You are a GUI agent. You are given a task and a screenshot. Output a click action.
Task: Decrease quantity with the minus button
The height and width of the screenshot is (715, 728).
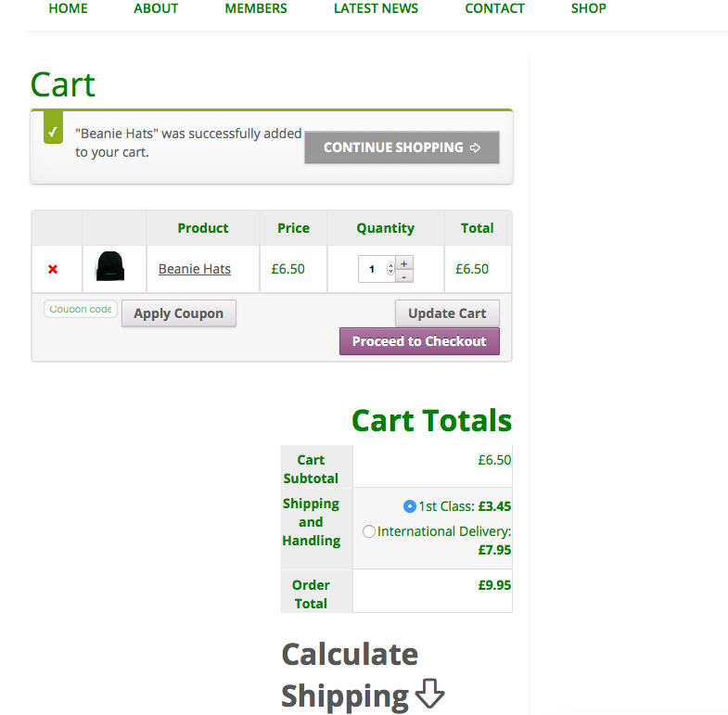[404, 276]
